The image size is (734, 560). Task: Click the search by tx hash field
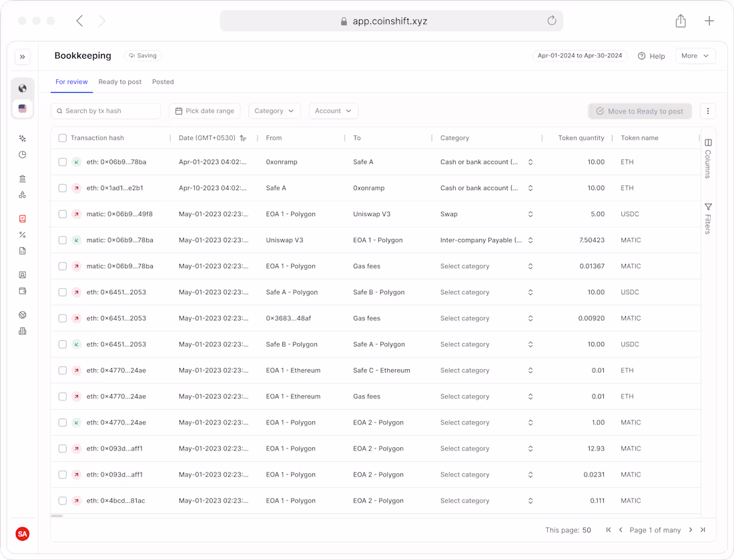pyautogui.click(x=105, y=111)
